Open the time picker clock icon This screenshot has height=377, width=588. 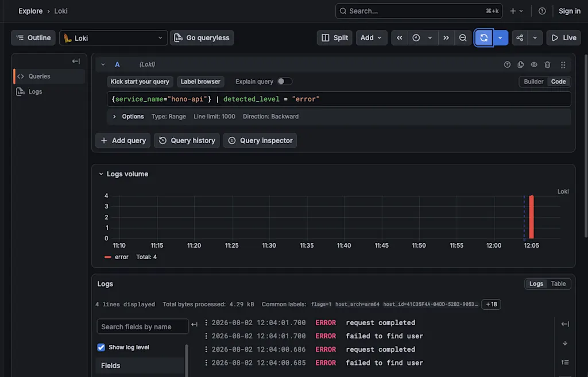[416, 37]
